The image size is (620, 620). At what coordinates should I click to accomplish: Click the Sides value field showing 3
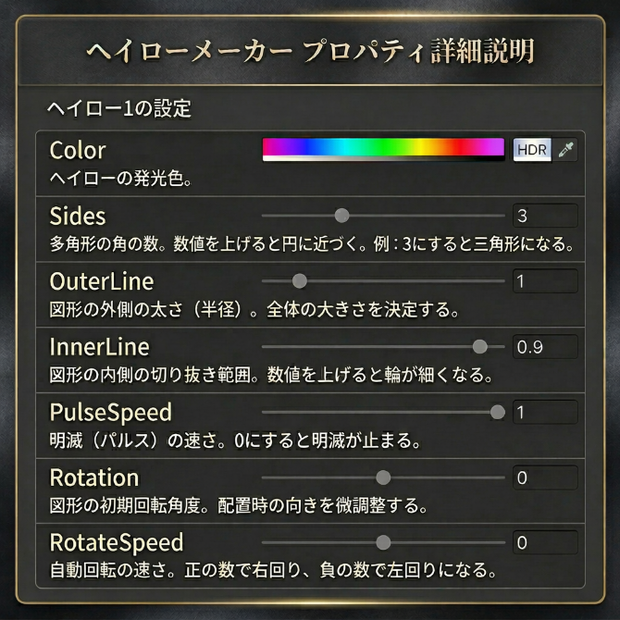545,215
